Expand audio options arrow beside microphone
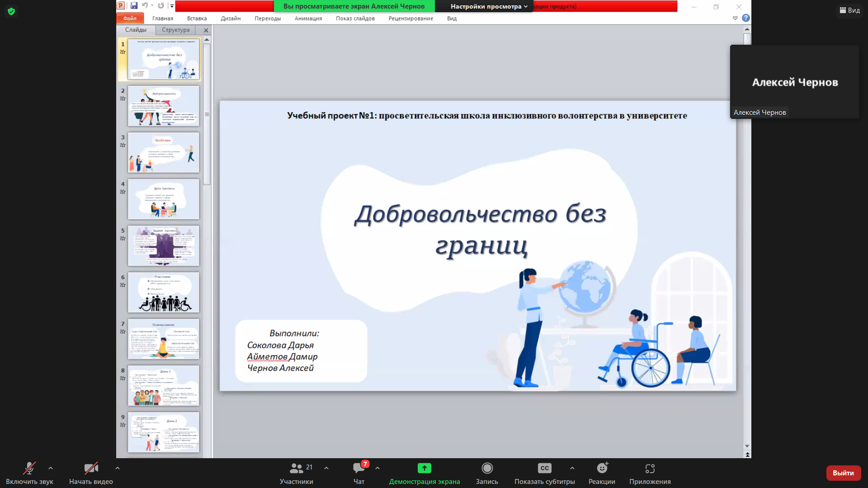 (x=51, y=468)
